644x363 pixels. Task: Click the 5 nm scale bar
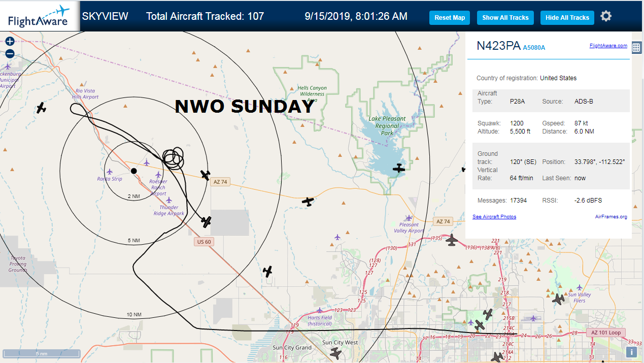pos(41,353)
